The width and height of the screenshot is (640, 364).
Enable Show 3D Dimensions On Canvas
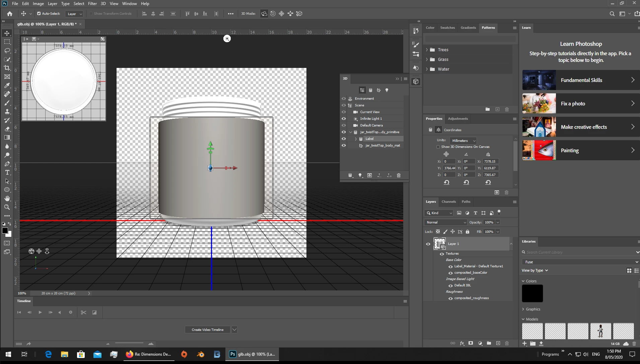438,147
